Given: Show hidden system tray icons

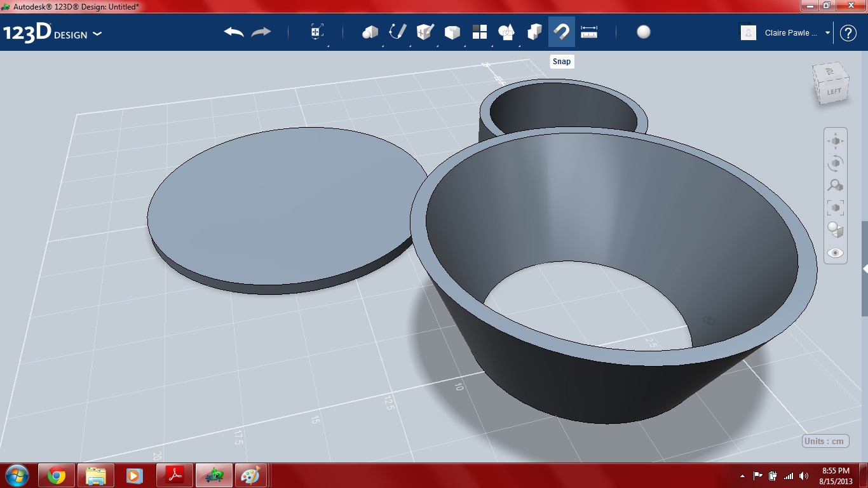Looking at the screenshot, I should (743, 476).
